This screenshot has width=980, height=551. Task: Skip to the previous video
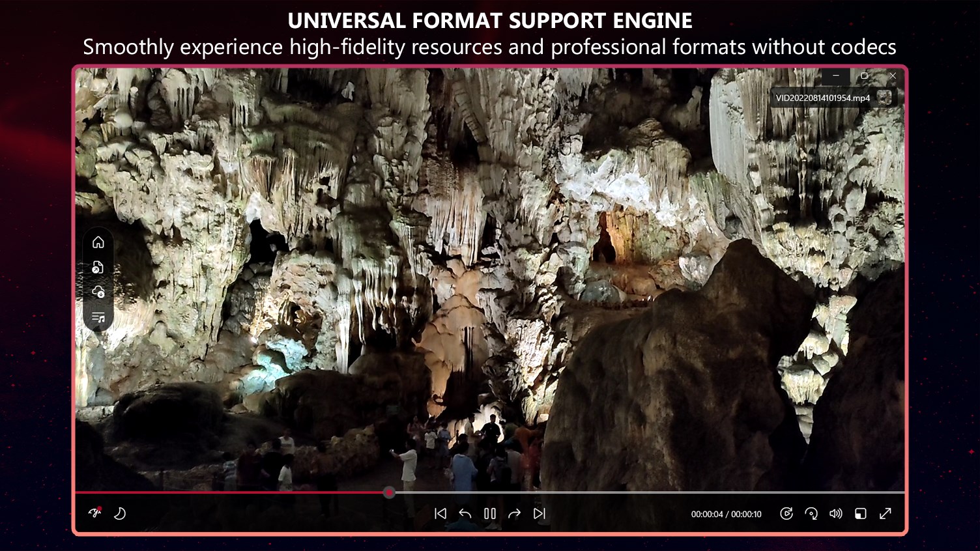pyautogui.click(x=440, y=513)
